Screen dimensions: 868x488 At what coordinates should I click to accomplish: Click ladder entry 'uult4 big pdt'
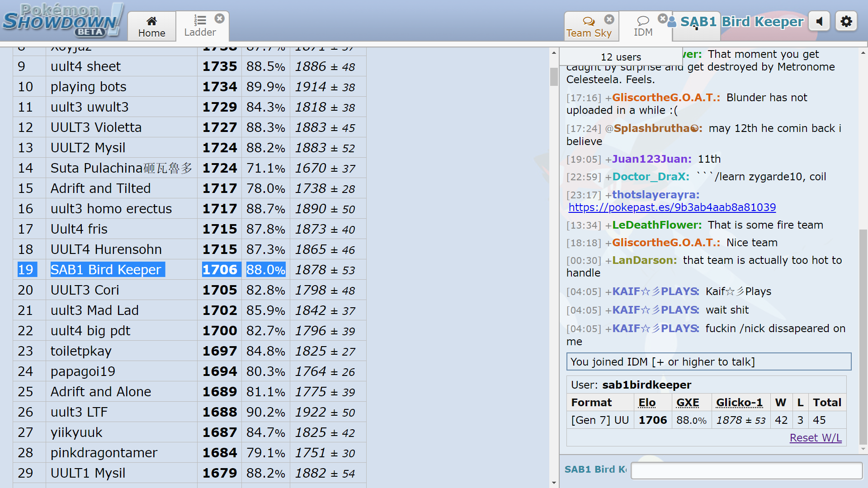(x=90, y=331)
